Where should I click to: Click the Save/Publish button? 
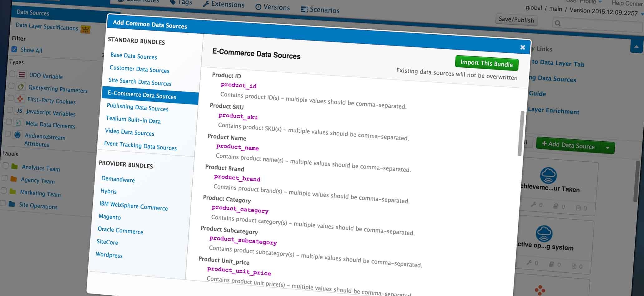[516, 20]
